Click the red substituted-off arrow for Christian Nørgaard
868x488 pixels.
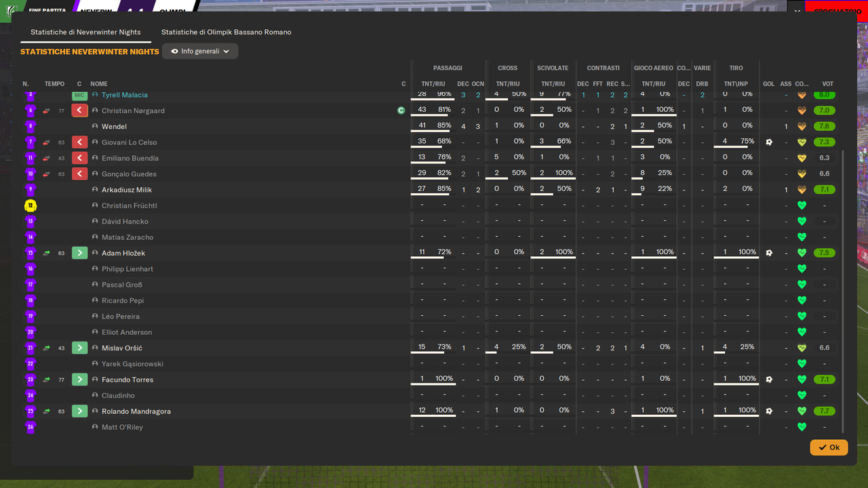[79, 110]
